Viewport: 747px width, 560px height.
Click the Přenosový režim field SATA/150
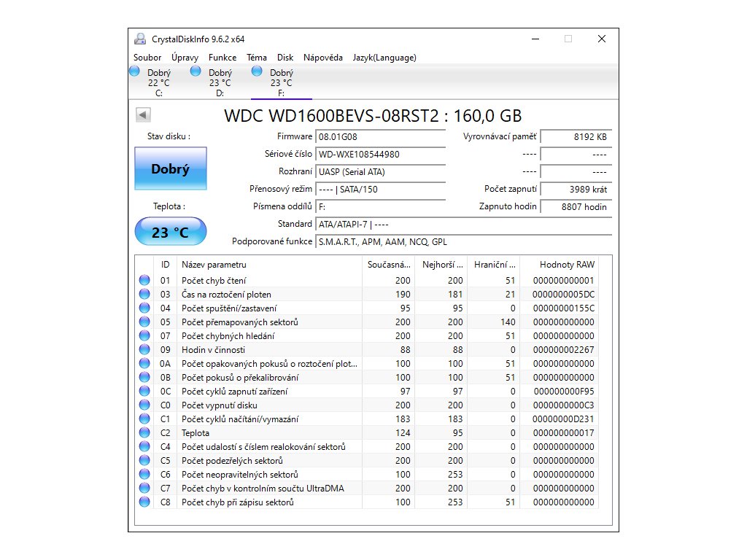[380, 190]
